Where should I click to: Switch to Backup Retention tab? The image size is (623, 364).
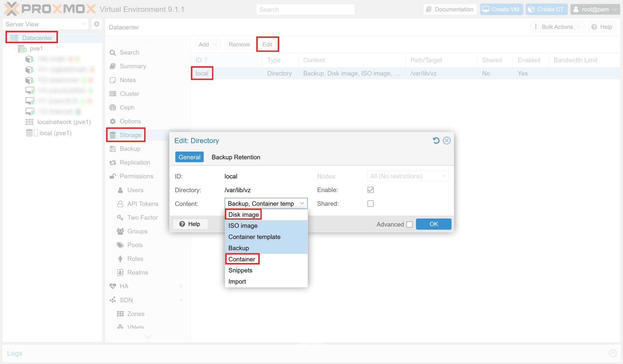236,157
